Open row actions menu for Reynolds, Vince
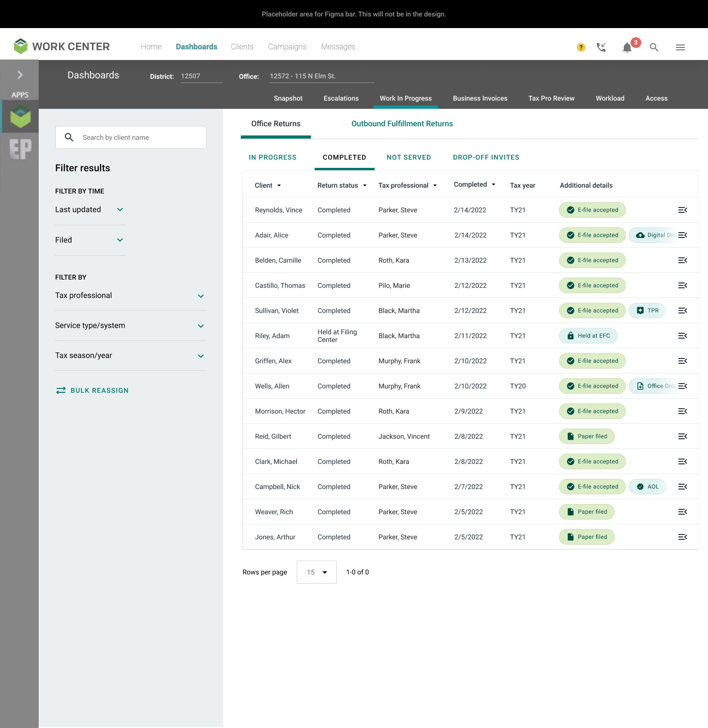Screen dimensions: 708x728 tap(683, 210)
